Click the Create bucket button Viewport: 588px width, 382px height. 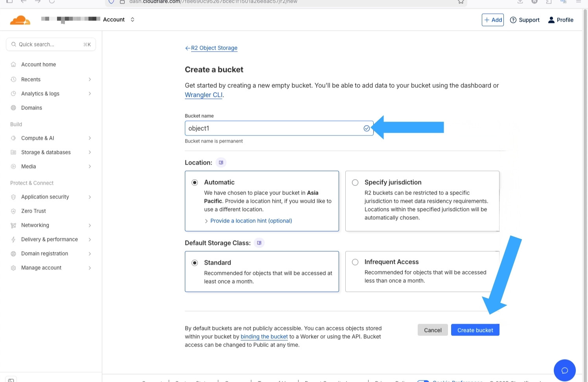(x=475, y=330)
